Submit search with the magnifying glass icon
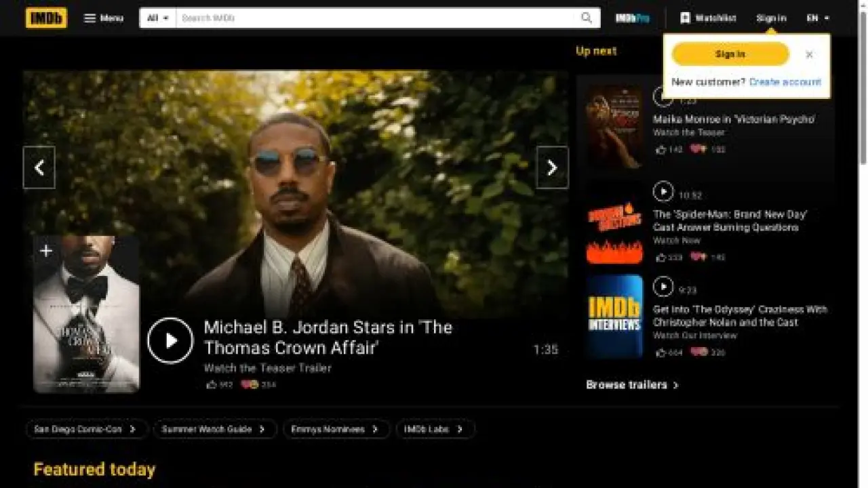 coord(587,18)
